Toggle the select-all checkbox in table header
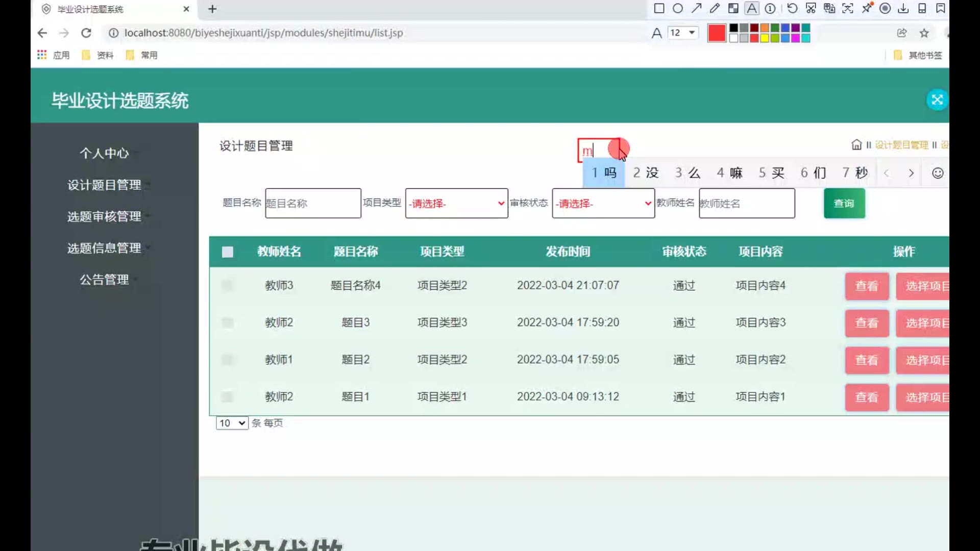This screenshot has width=980, height=551. (228, 252)
